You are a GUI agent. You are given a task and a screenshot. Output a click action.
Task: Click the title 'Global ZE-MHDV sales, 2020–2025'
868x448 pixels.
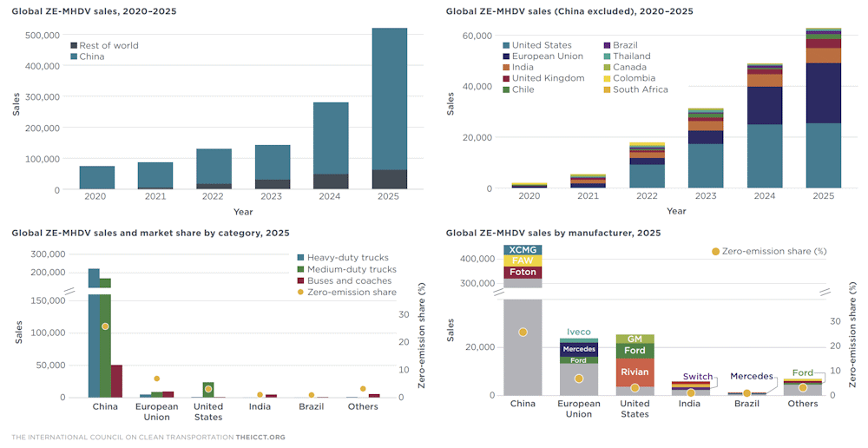coord(94,11)
